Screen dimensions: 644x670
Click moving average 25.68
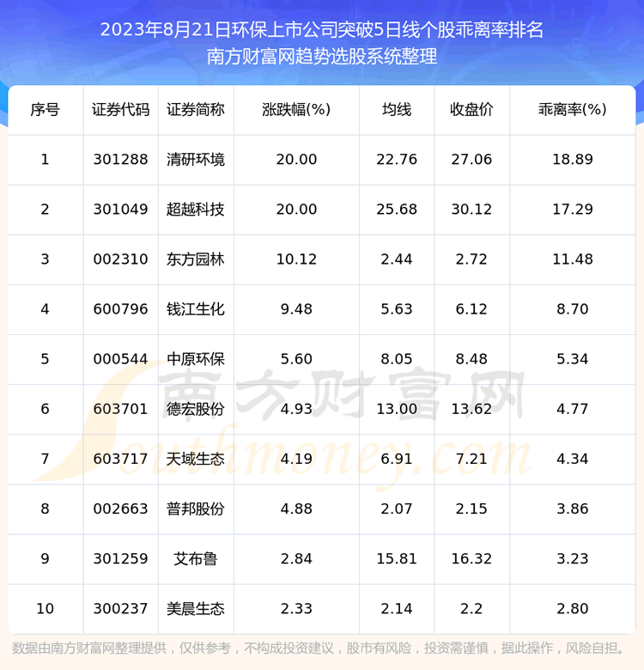coord(397,210)
